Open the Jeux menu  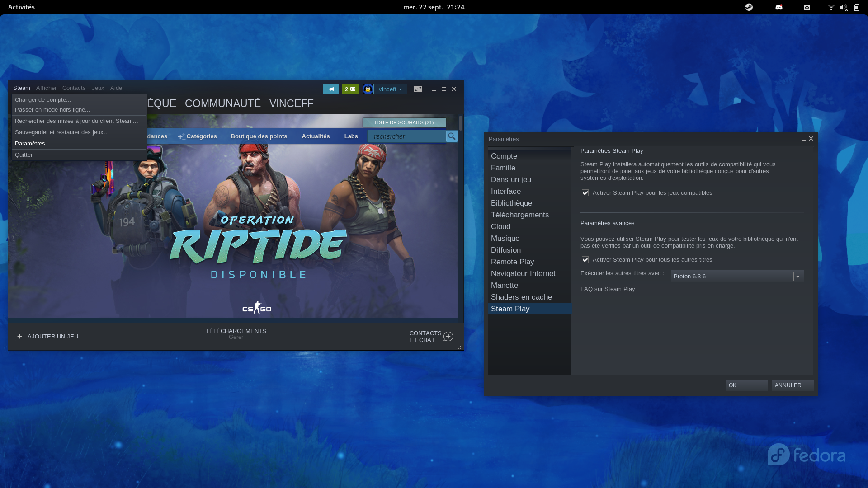98,88
